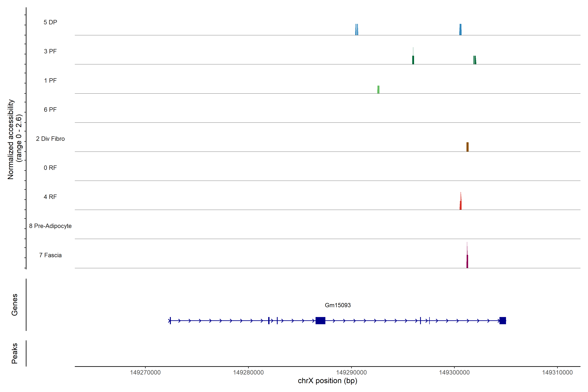Click the 8 Pre-Adipocyte track label
588x392 pixels.
(50, 226)
